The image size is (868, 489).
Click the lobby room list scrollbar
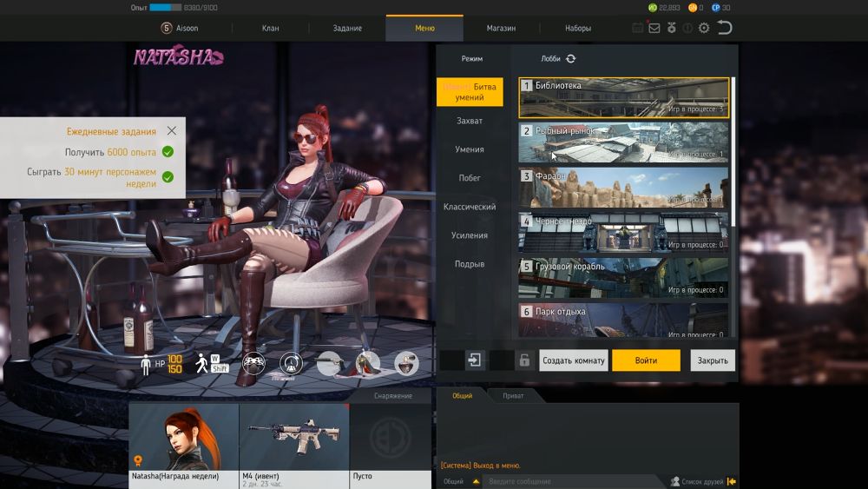733,148
